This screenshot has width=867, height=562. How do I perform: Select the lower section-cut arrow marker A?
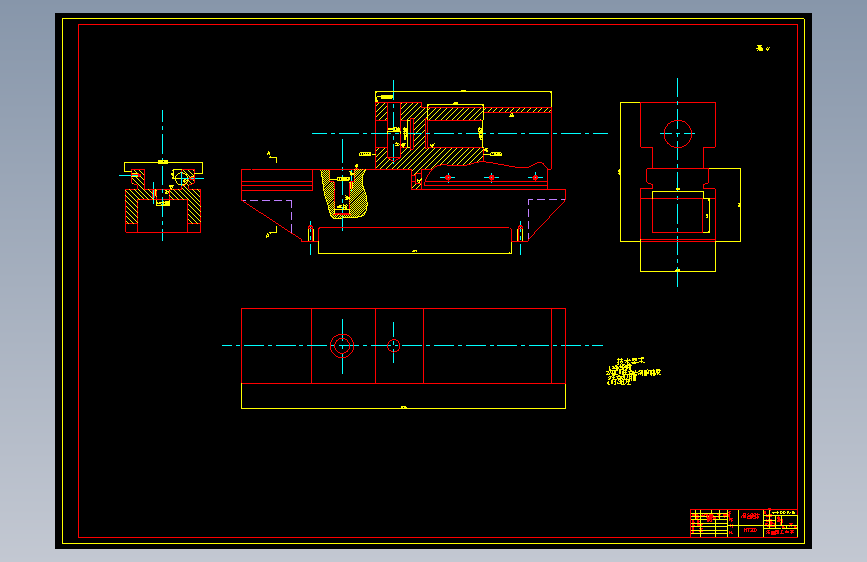coord(271,232)
